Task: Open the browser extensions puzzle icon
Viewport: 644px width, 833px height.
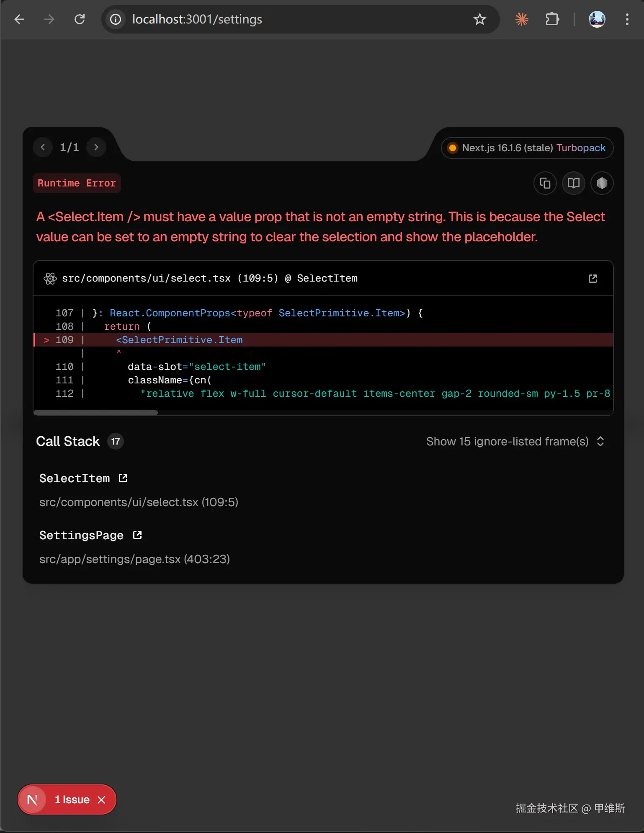Action: pos(552,19)
